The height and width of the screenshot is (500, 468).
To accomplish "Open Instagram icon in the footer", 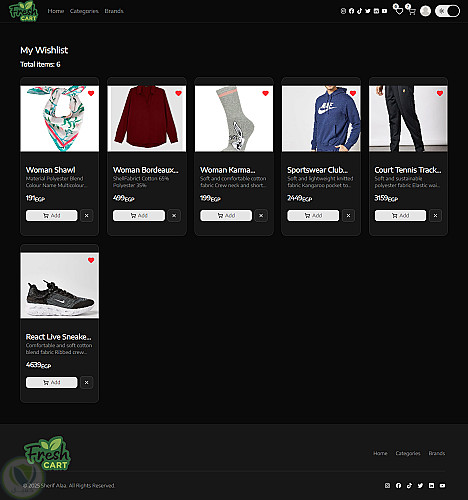I will tap(387, 486).
